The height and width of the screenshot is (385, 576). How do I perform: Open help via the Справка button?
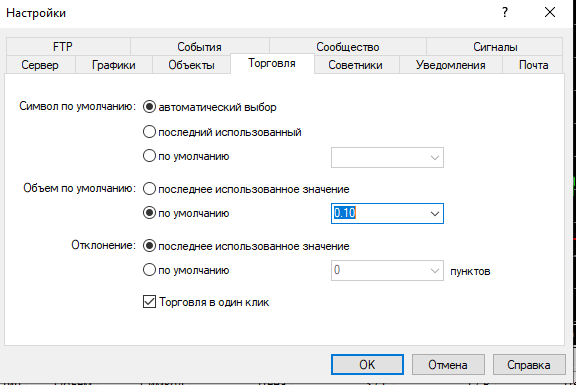coord(529,364)
